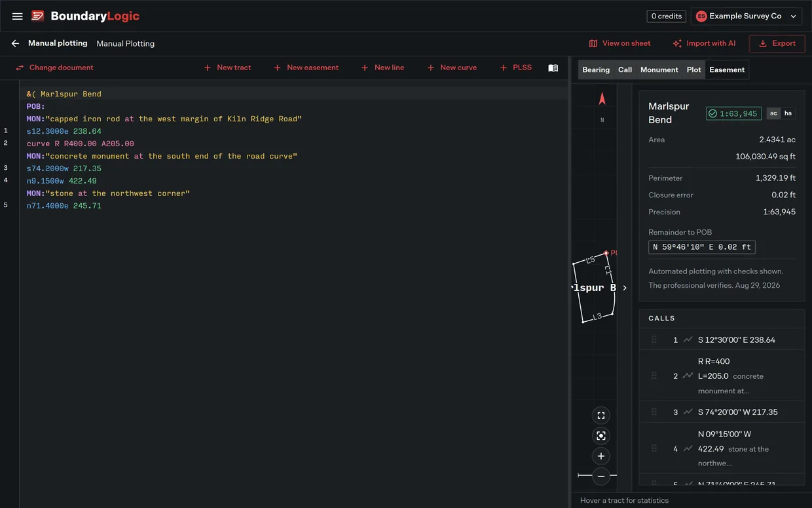Screen dimensions: 812x508
Task: Click the north arrow on the map
Action: pos(602,99)
